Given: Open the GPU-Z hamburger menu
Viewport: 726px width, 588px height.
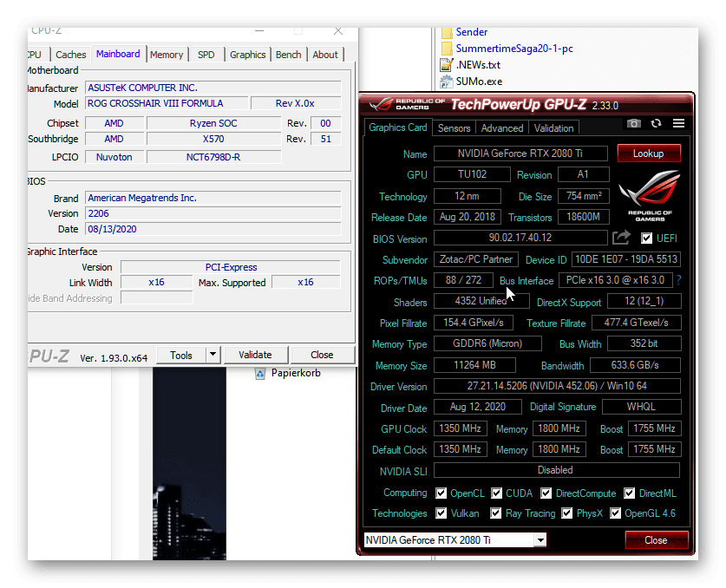Looking at the screenshot, I should point(679,123).
